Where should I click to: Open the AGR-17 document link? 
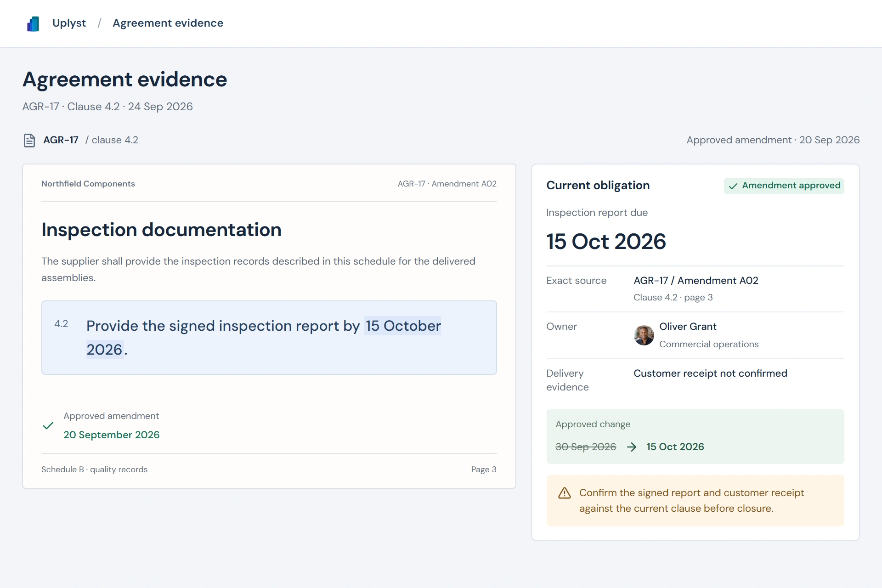(61, 140)
